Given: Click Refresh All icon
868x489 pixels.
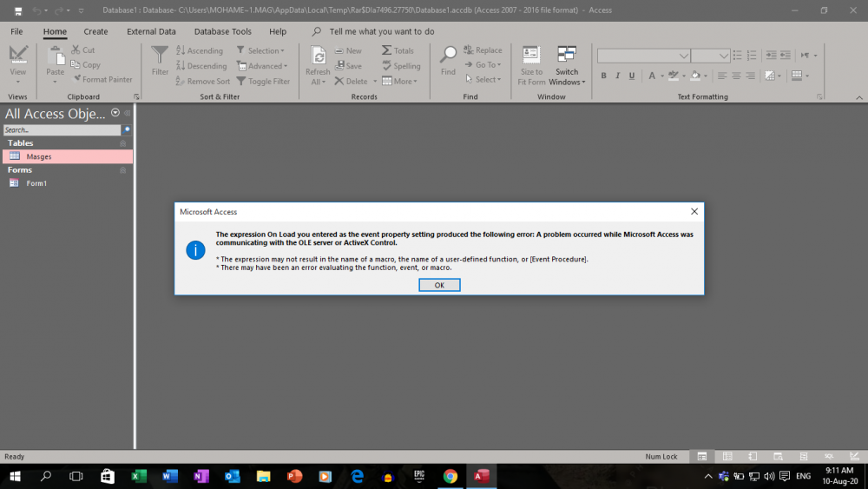Looking at the screenshot, I should click(x=319, y=56).
